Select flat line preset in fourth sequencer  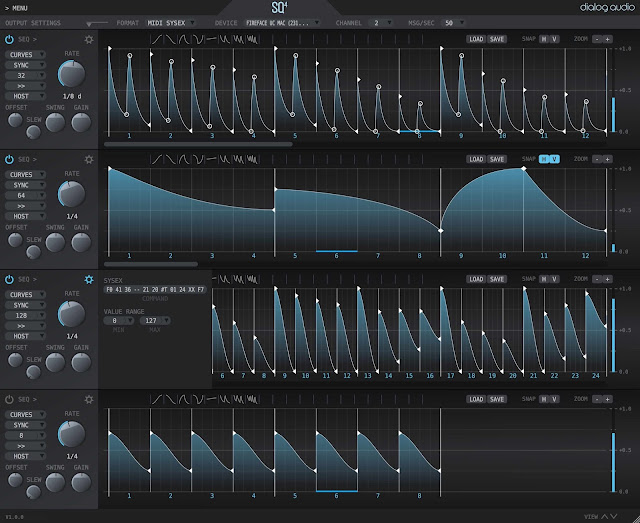[x=211, y=399]
